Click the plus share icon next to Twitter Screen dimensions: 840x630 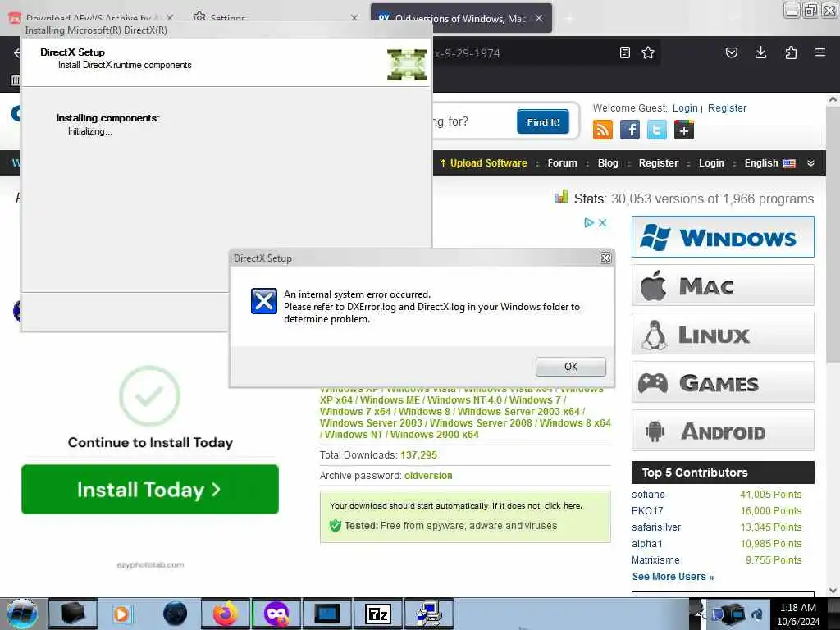pos(684,130)
